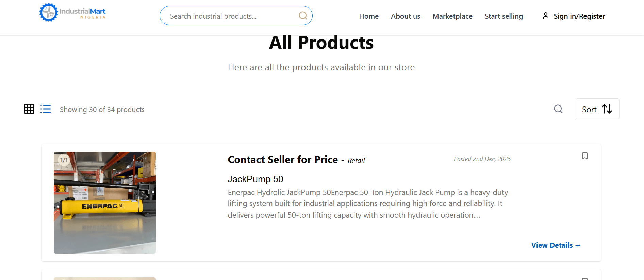The image size is (644, 280).
Task: Open the product list search icon
Action: 558,109
